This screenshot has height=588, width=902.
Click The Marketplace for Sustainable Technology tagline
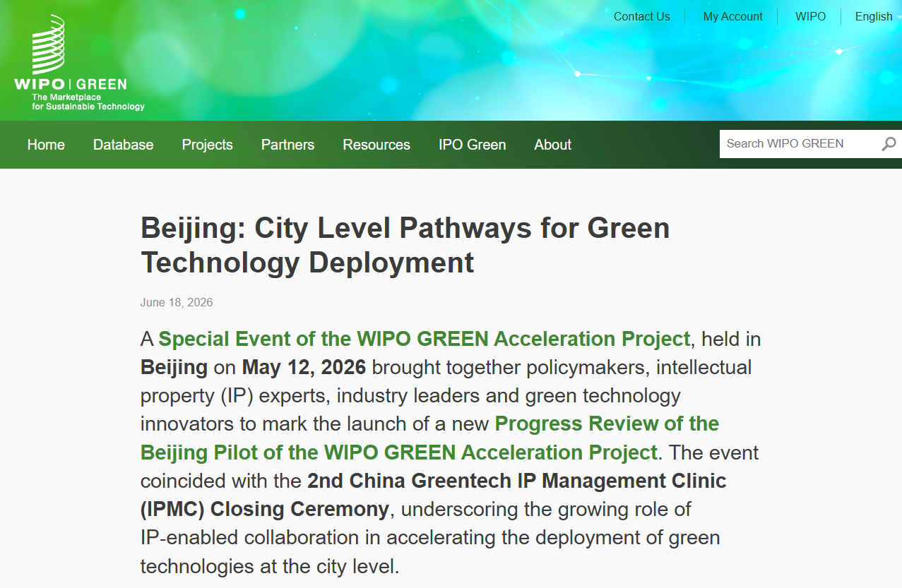click(x=88, y=102)
